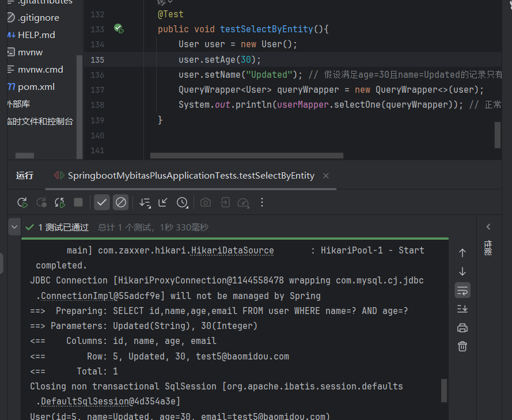Click the Total: 1 line
Image resolution: width=512 pixels, height=420 pixels.
point(74,372)
